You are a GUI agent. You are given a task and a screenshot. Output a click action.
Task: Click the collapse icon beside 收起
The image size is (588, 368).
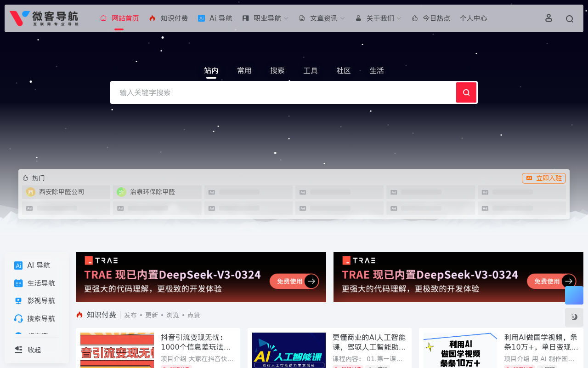click(18, 350)
